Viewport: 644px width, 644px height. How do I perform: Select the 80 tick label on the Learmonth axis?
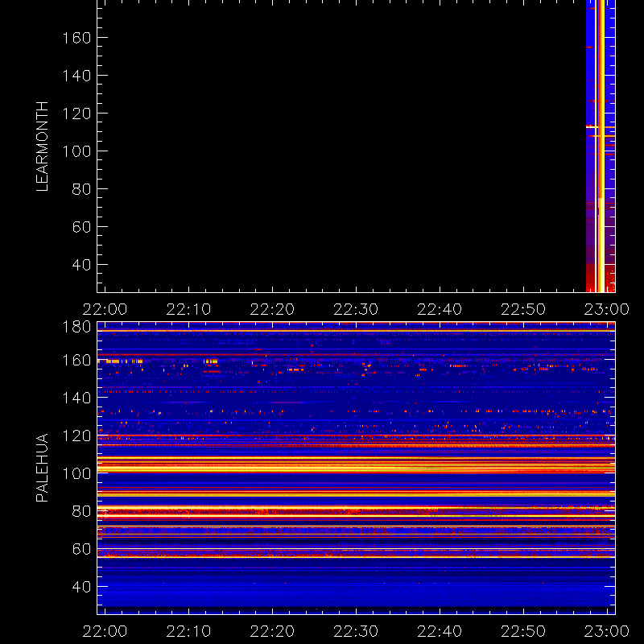coord(81,189)
